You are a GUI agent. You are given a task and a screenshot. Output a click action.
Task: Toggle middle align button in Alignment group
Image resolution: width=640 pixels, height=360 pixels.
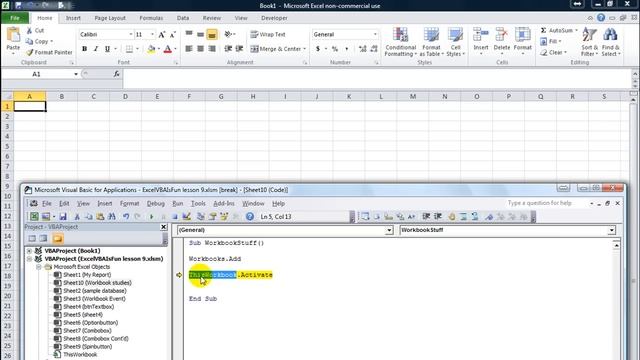tap(200, 35)
